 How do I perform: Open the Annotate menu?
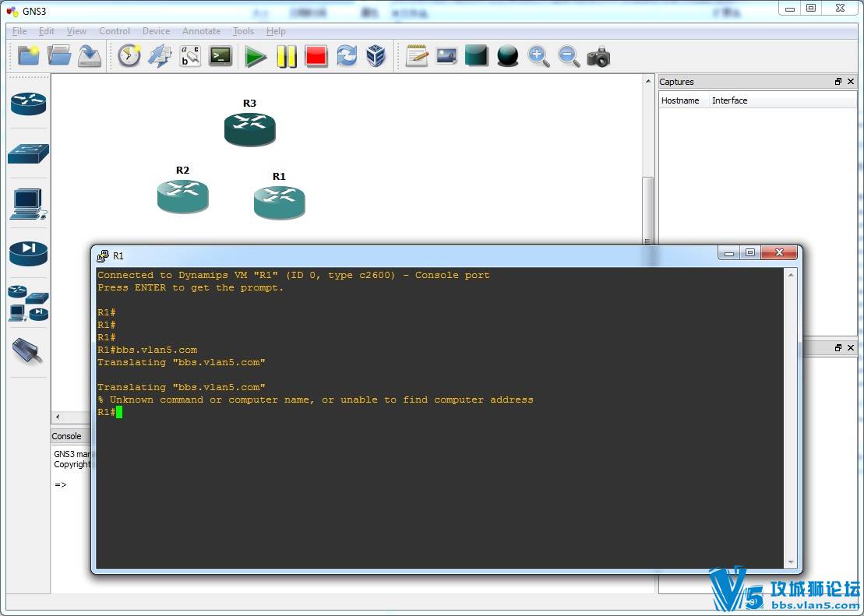pyautogui.click(x=201, y=31)
